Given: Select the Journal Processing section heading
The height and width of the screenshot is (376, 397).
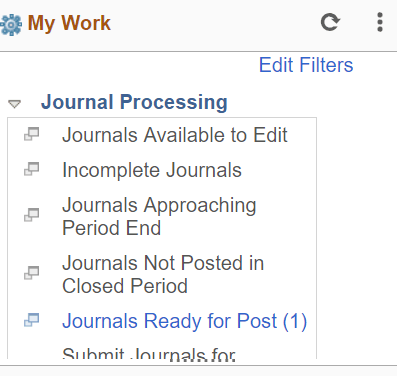Looking at the screenshot, I should click(134, 102).
